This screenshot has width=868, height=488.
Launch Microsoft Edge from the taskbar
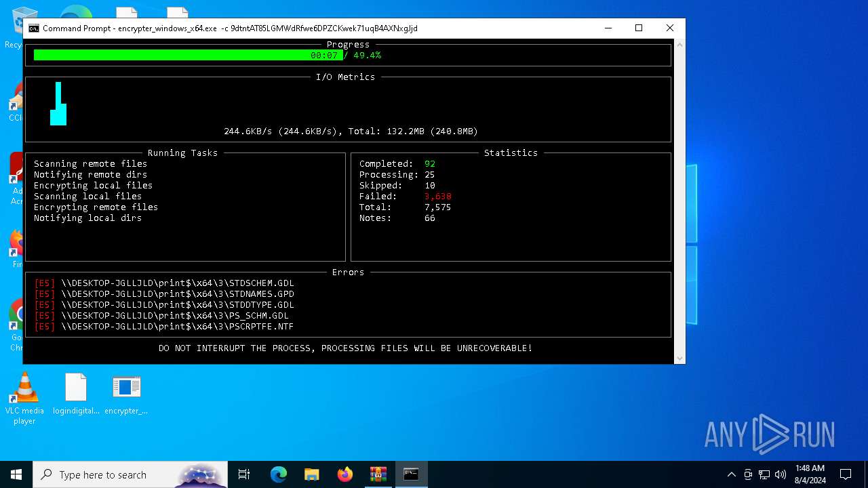[279, 474]
